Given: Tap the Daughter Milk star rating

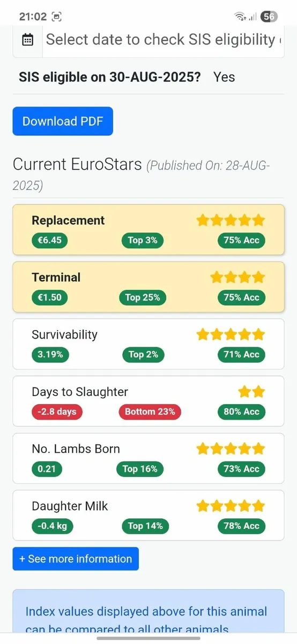Looking at the screenshot, I should click(x=231, y=506).
